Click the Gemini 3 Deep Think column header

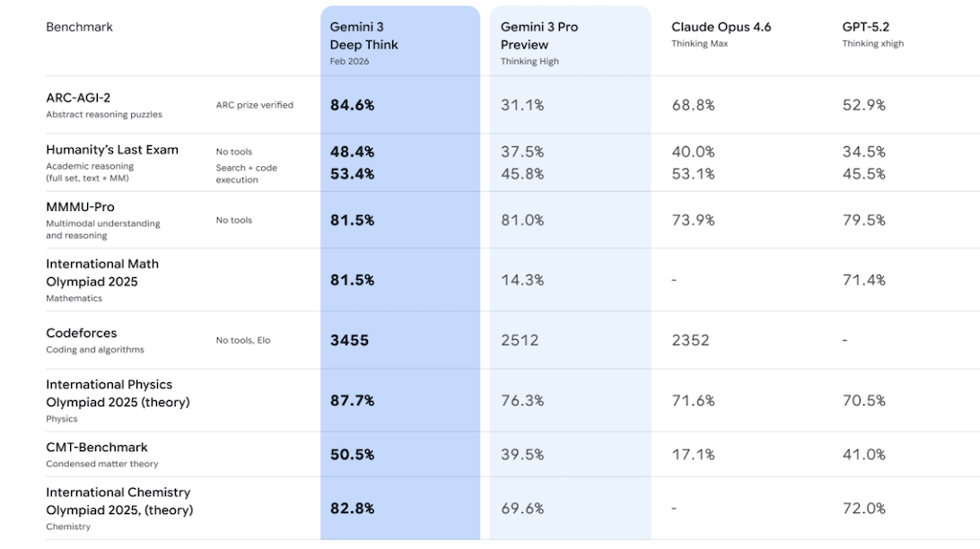click(363, 36)
